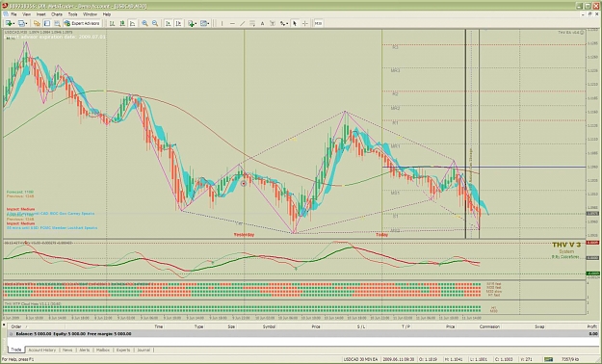Image resolution: width=602 pixels, height=364 pixels.
Task: Click the Profiles toolbar icon
Action: point(21,23)
